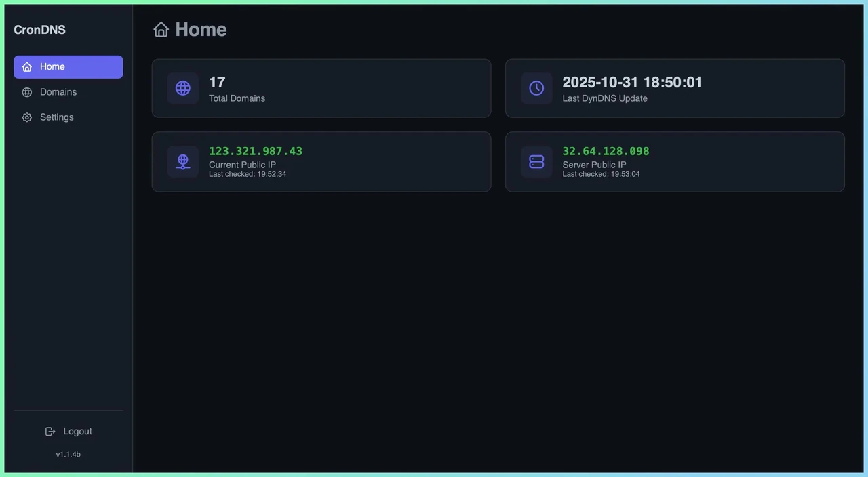The width and height of the screenshot is (868, 477).
Task: Click the CronDNS logo text
Action: (39, 30)
